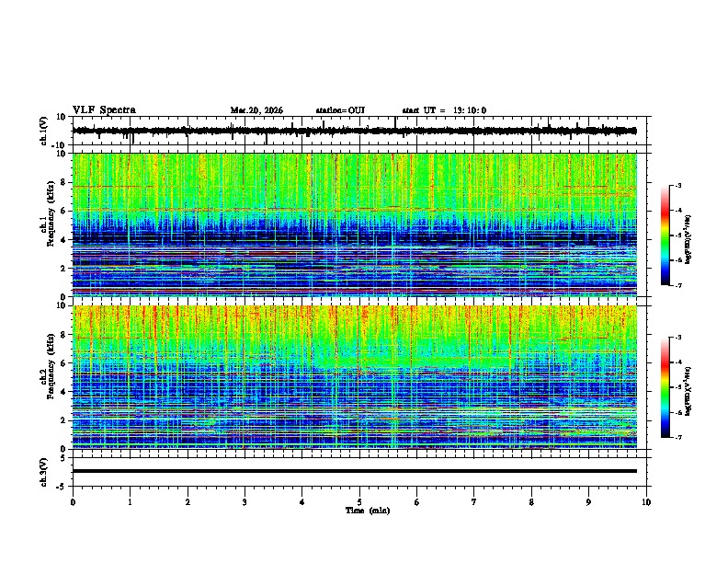
Task: Click the "6" kHz tick on ch.2 spectrogram
Action: coord(63,363)
